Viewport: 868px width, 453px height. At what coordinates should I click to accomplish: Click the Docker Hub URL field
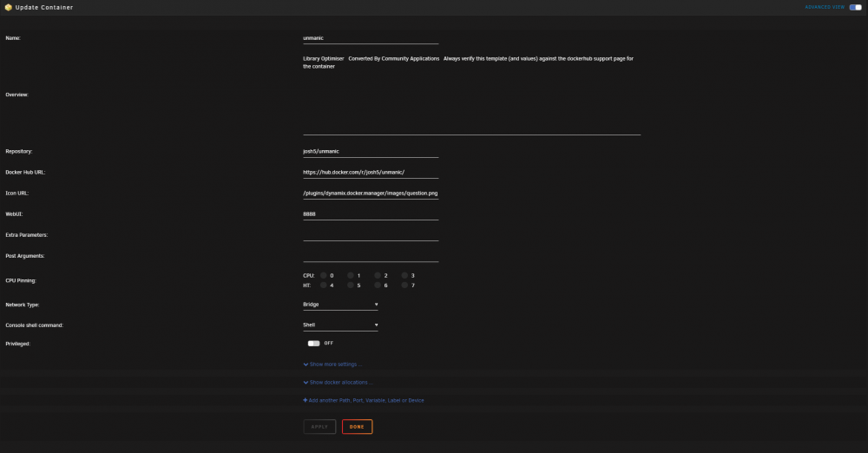click(371, 172)
